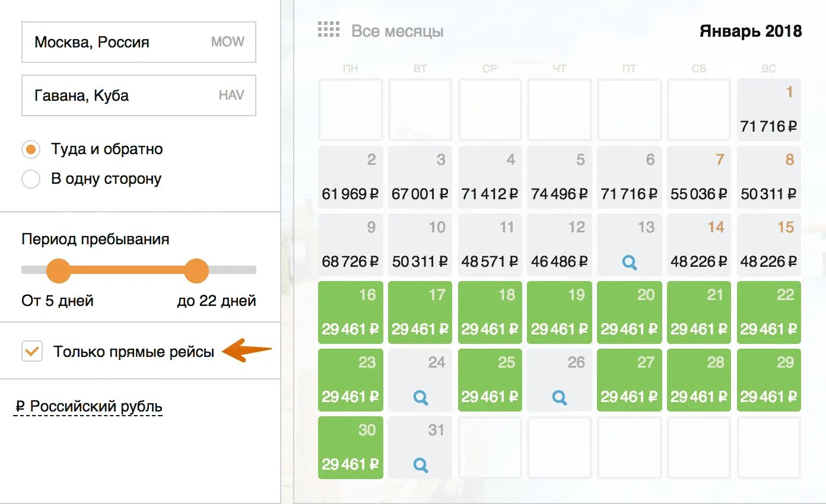The width and height of the screenshot is (826, 504).
Task: Pick January 15 priced 48 226 ₽
Action: (x=769, y=245)
